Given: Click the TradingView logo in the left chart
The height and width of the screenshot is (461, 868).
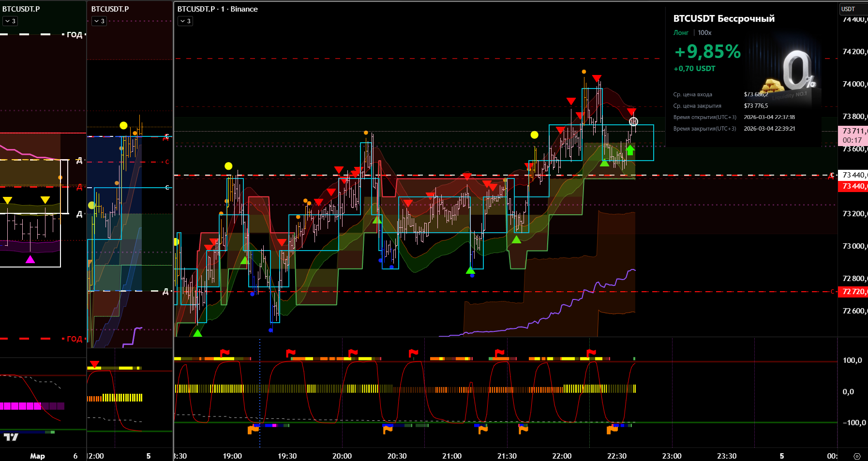Looking at the screenshot, I should (x=11, y=437).
